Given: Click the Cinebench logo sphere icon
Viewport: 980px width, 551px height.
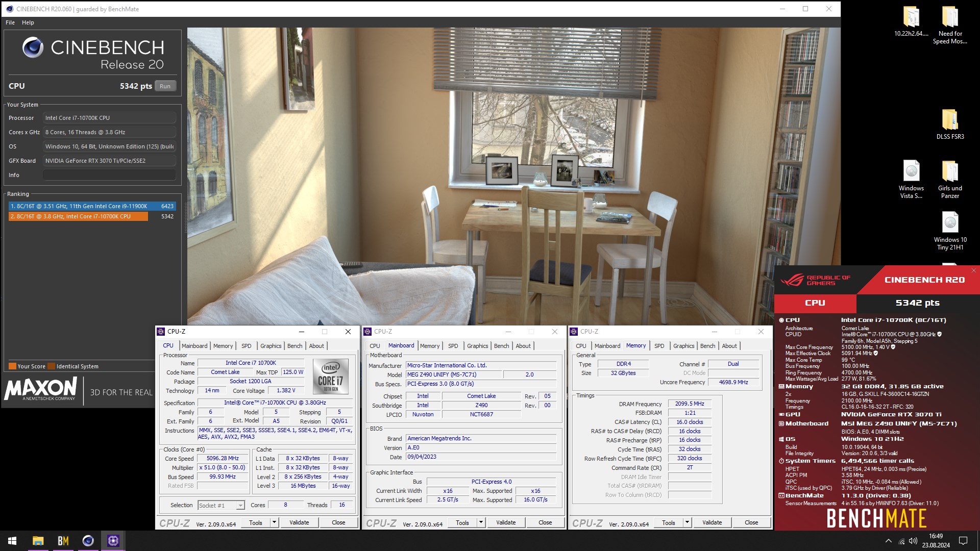Looking at the screenshot, I should pyautogui.click(x=33, y=47).
